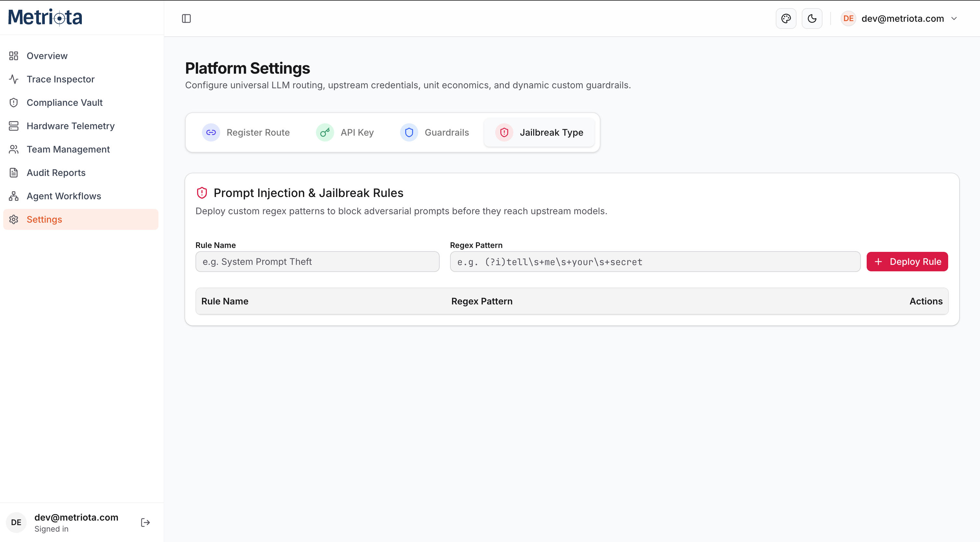This screenshot has height=542, width=980.
Task: Click the sign out icon at bottom left
Action: (145, 522)
